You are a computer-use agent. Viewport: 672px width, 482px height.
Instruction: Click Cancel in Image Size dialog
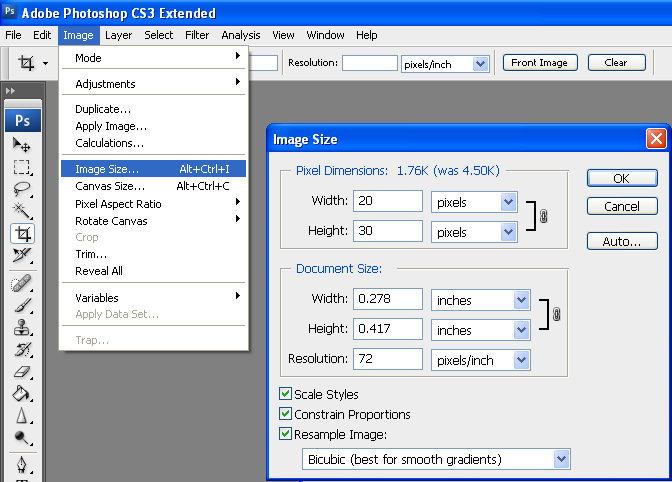click(622, 207)
